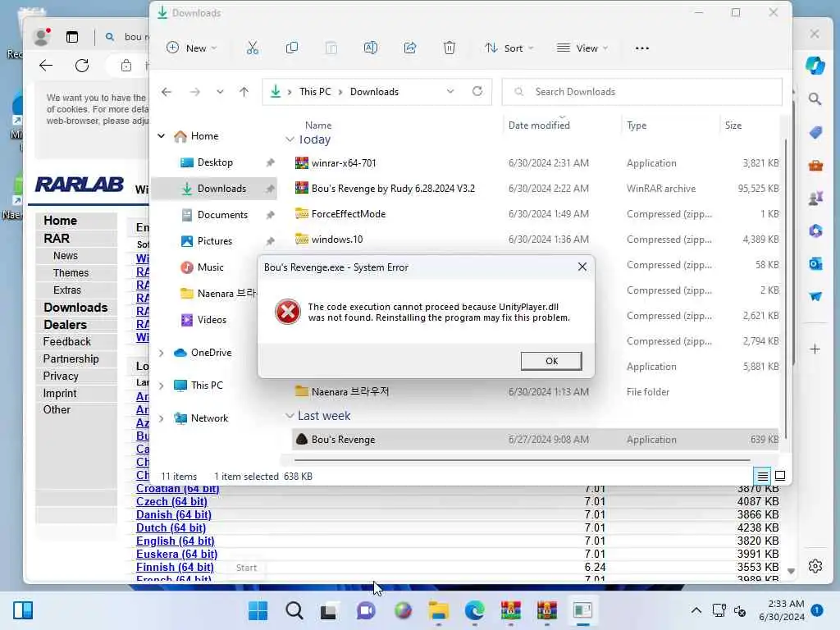
Task: Open Edge sidebar Outlook icon
Action: [x=815, y=263]
